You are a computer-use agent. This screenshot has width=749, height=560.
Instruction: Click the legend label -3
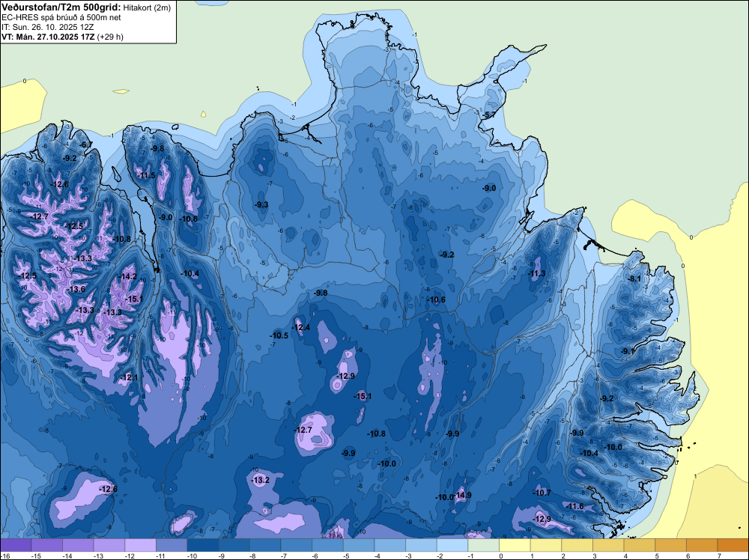point(409,556)
